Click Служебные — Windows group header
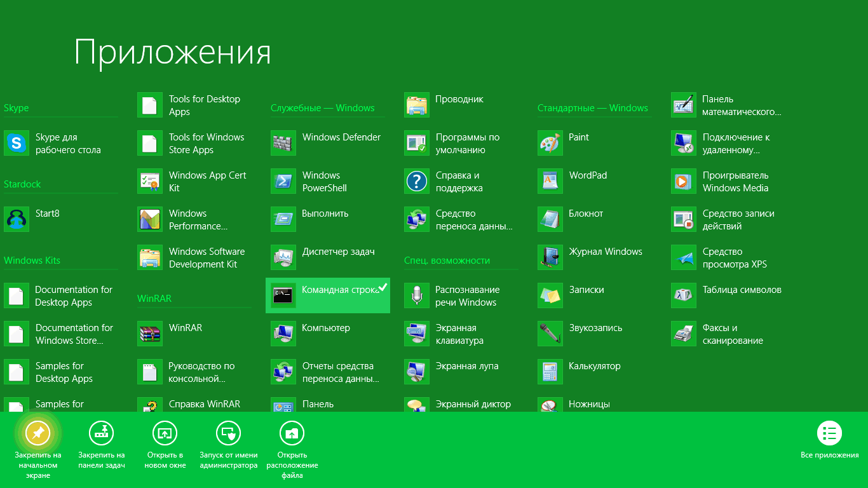The image size is (868, 488). pos(323,108)
